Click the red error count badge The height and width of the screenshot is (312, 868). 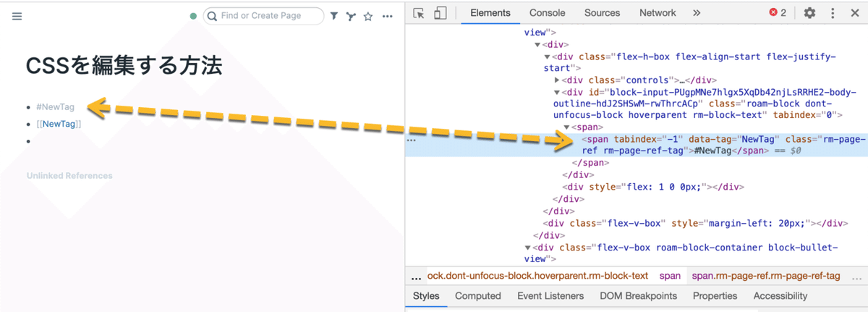[x=778, y=13]
